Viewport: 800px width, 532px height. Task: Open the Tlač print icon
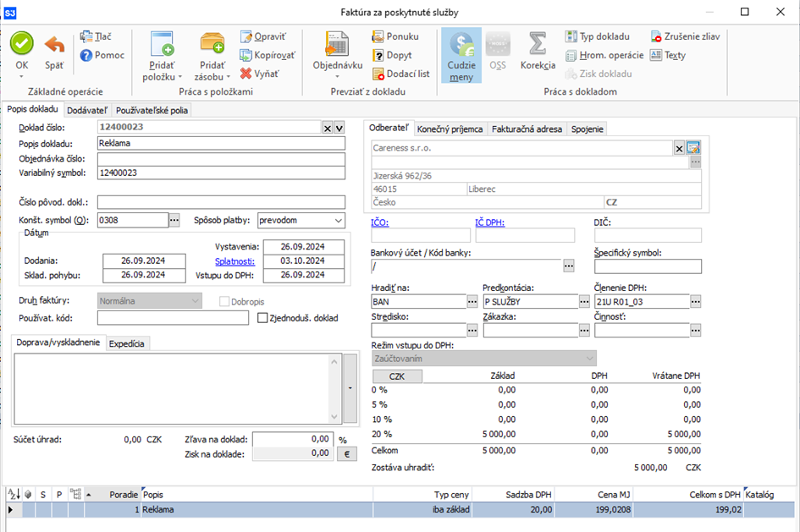click(x=88, y=36)
